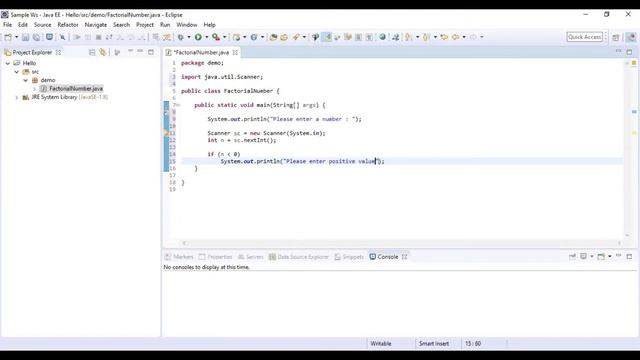The image size is (640, 360).
Task: Click the Open Type icon
Action: click(273, 37)
